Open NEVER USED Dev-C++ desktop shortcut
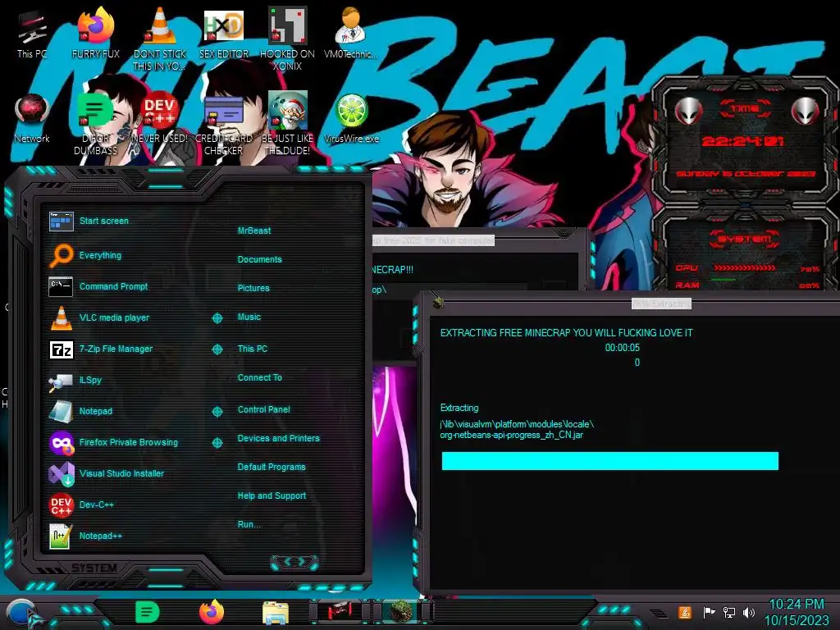 click(160, 119)
